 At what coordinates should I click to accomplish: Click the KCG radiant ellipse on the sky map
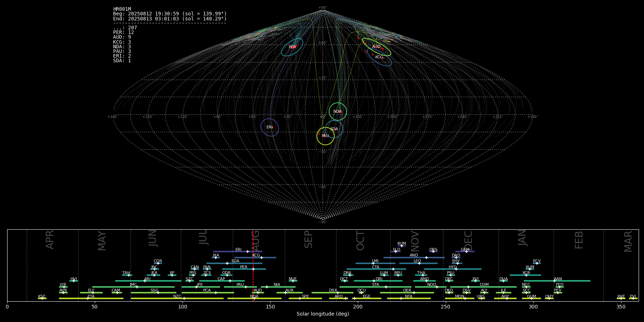pos(379,57)
